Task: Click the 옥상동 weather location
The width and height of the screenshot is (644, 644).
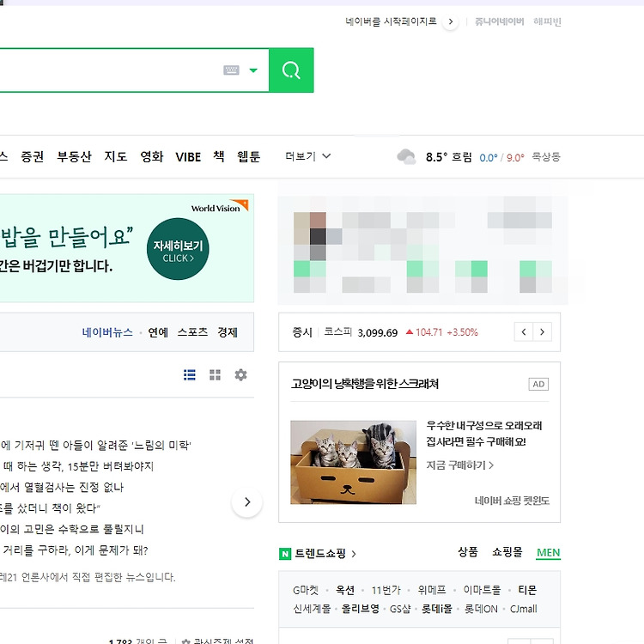Action: [546, 157]
